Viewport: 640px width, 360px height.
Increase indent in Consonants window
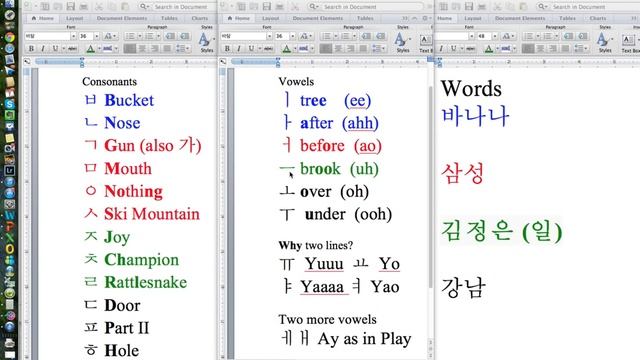pyautogui.click(x=185, y=36)
